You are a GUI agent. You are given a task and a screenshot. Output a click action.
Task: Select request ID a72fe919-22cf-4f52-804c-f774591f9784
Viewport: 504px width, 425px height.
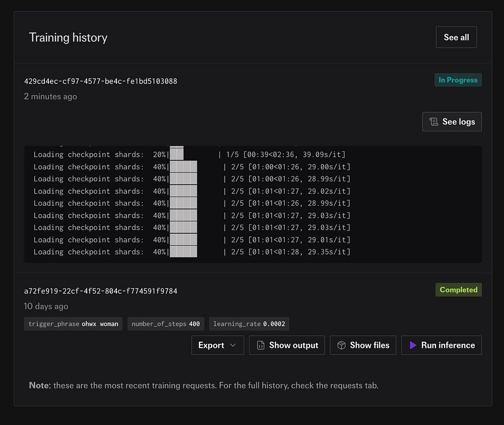(101, 291)
